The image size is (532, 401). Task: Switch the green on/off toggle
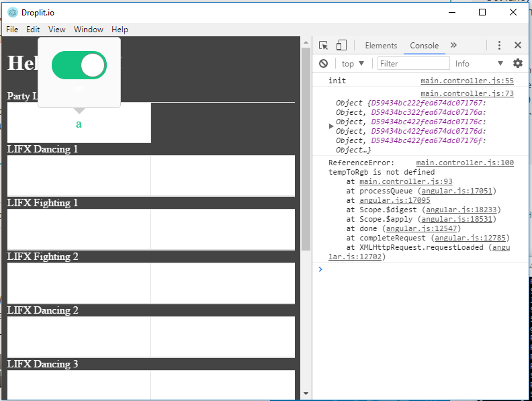pyautogui.click(x=79, y=65)
